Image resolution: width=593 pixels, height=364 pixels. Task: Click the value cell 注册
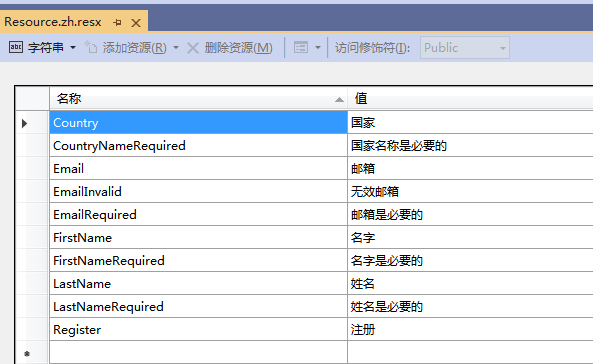[470, 330]
